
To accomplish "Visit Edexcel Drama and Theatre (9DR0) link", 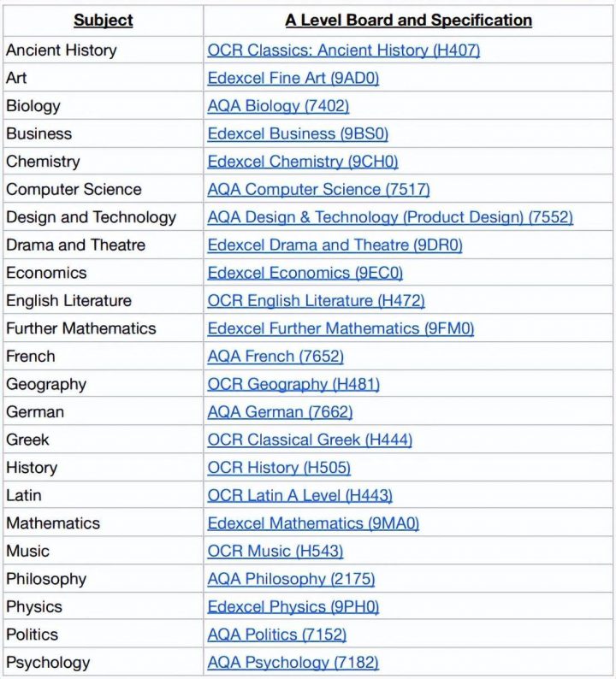I will tap(335, 245).
